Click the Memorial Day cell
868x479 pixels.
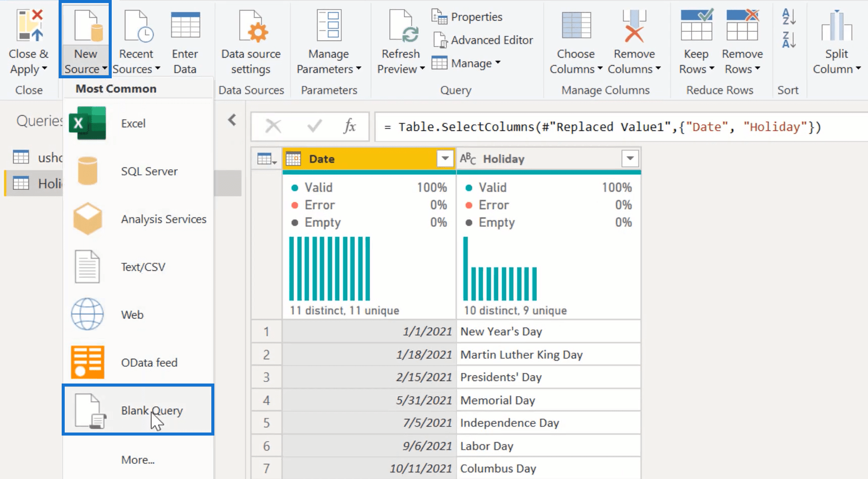pos(549,400)
